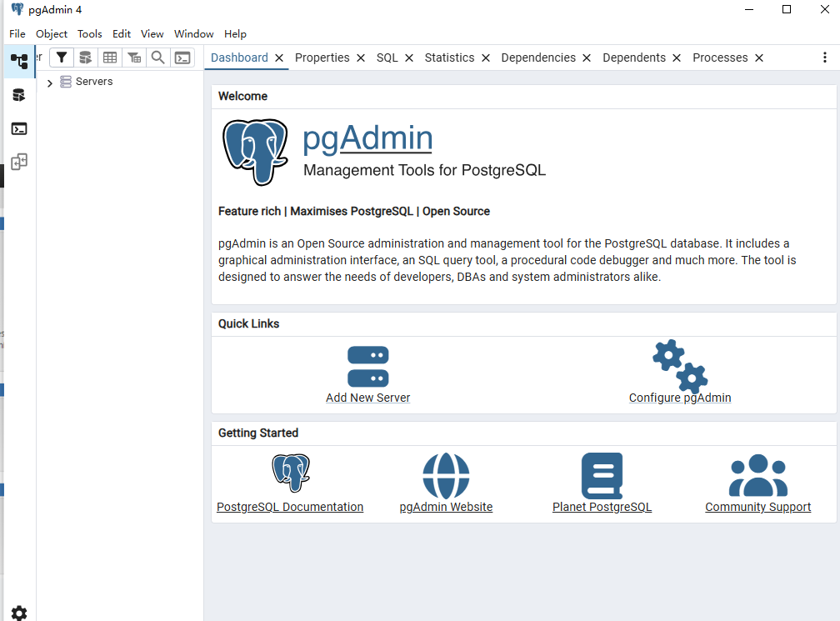Open the Tools menu
This screenshot has height=621, width=840.
[x=89, y=33]
